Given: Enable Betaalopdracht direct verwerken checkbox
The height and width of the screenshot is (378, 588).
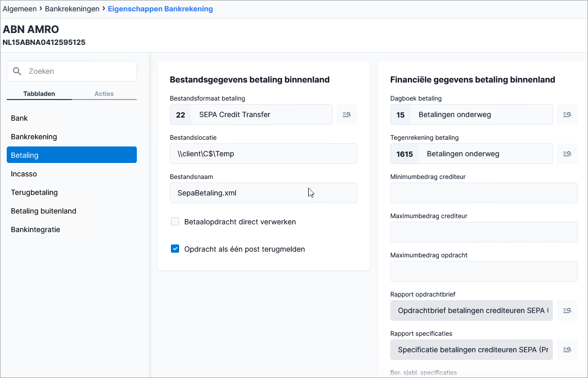Looking at the screenshot, I should (175, 221).
